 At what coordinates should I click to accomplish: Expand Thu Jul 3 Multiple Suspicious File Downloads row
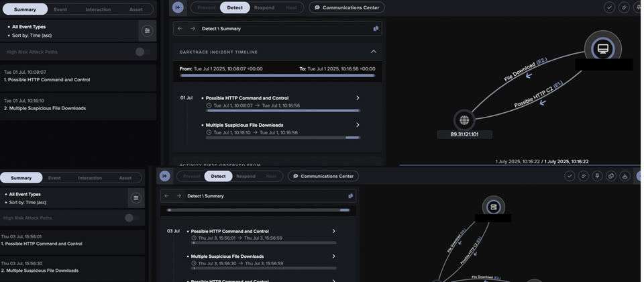tap(333, 256)
